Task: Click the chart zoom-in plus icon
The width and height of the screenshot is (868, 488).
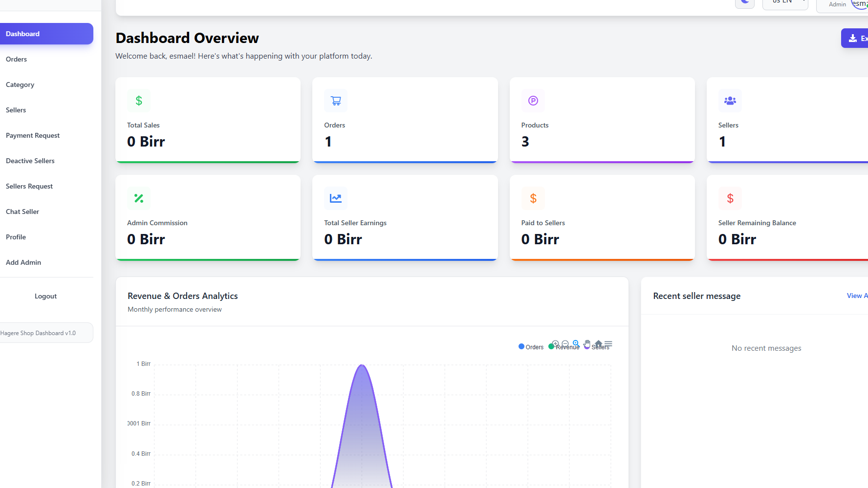Action: [555, 344]
